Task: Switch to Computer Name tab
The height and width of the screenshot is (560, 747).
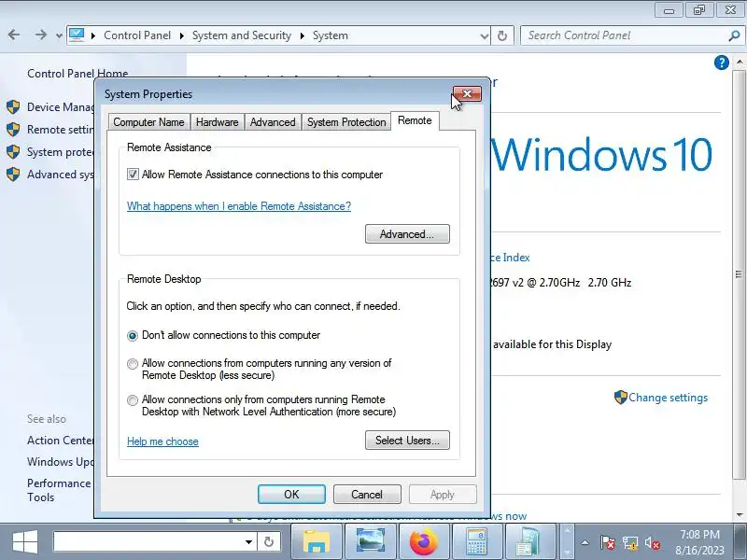Action: click(148, 122)
